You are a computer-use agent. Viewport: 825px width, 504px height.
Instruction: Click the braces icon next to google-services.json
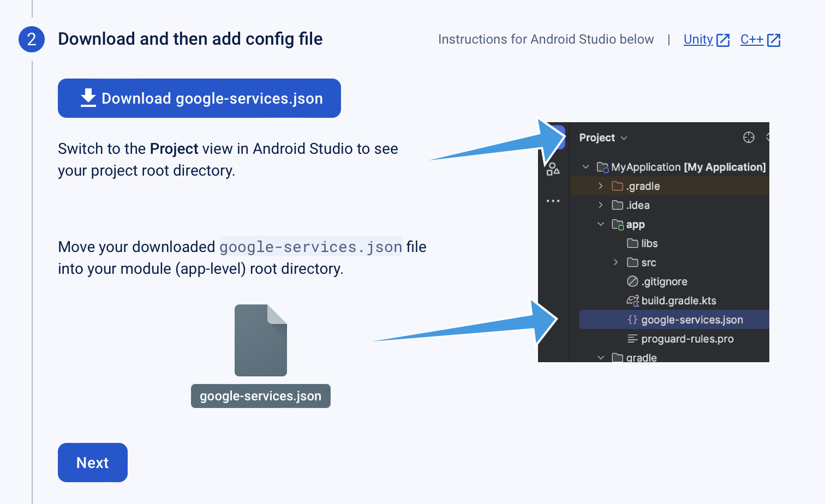632,320
